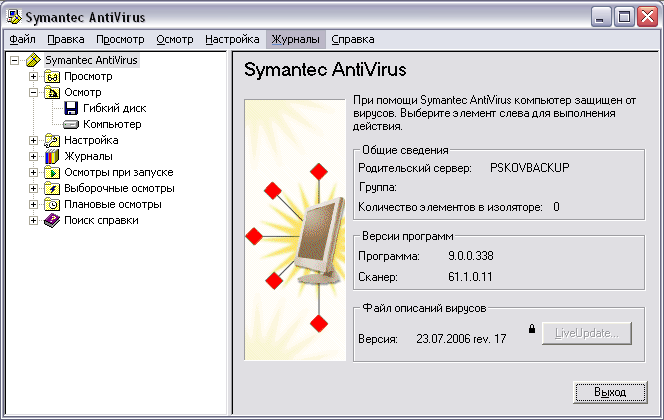Image resolution: width=664 pixels, height=420 pixels.
Task: Click the Осмотр folder icon
Action: [52, 92]
